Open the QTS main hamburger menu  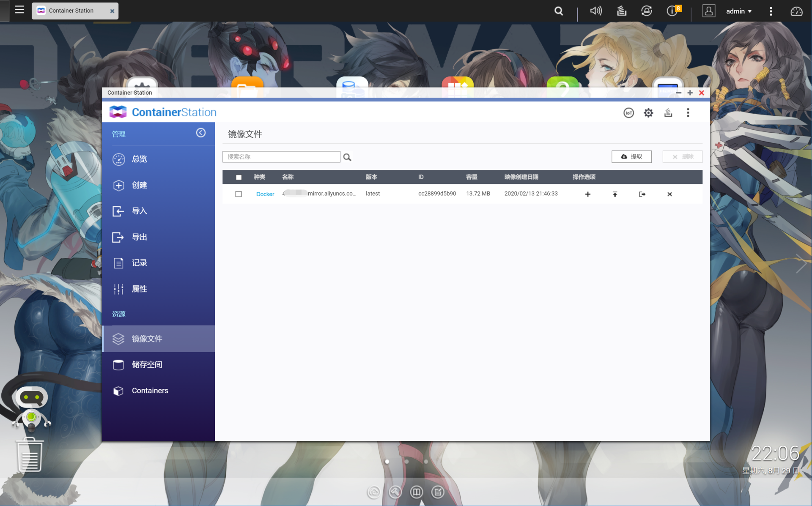tap(19, 9)
